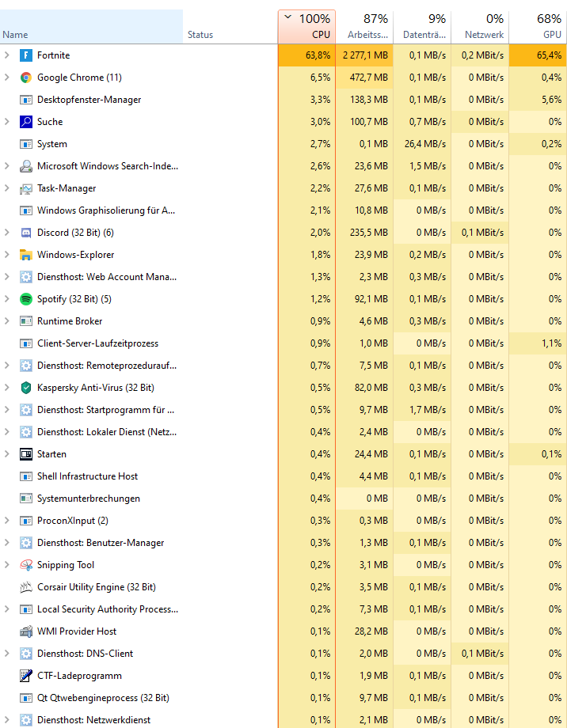Select Dienshost: Startprogramm row name
Viewport: 567px width, 728px height.
(105, 410)
